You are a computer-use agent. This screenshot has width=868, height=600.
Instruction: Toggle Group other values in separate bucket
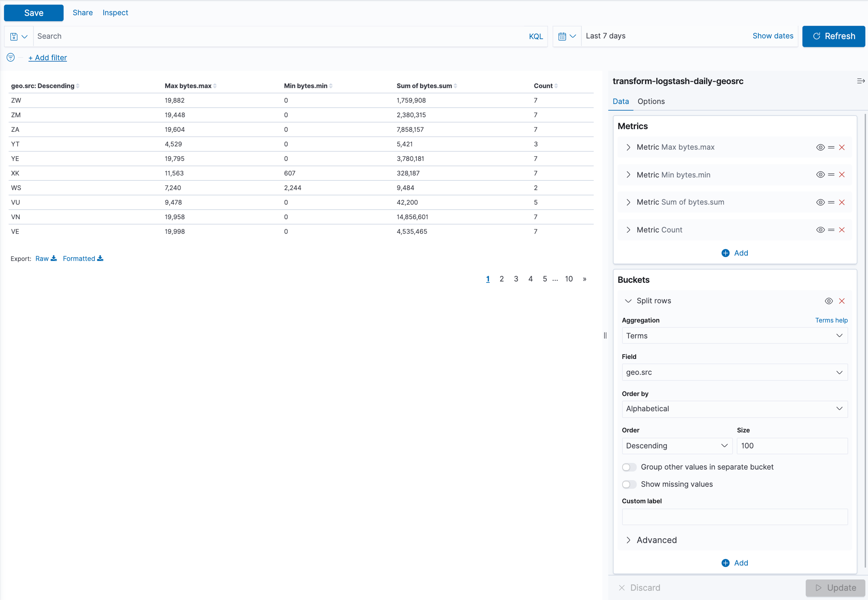[x=629, y=467]
